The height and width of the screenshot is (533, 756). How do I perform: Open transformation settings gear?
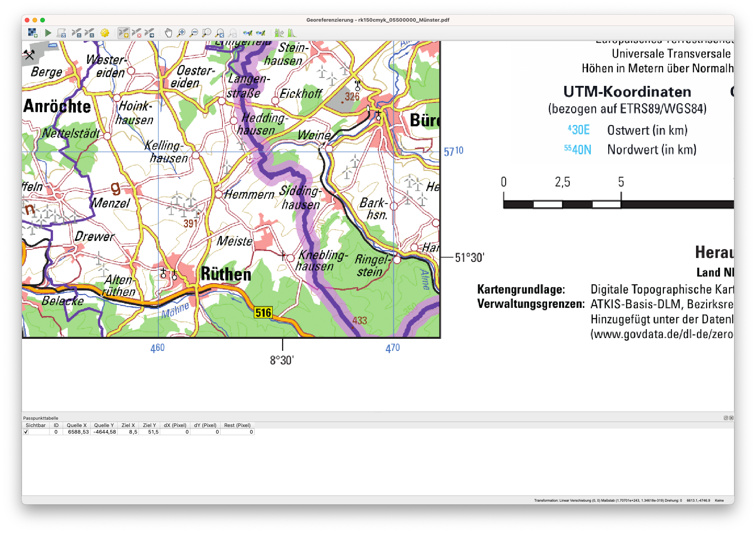click(x=104, y=33)
